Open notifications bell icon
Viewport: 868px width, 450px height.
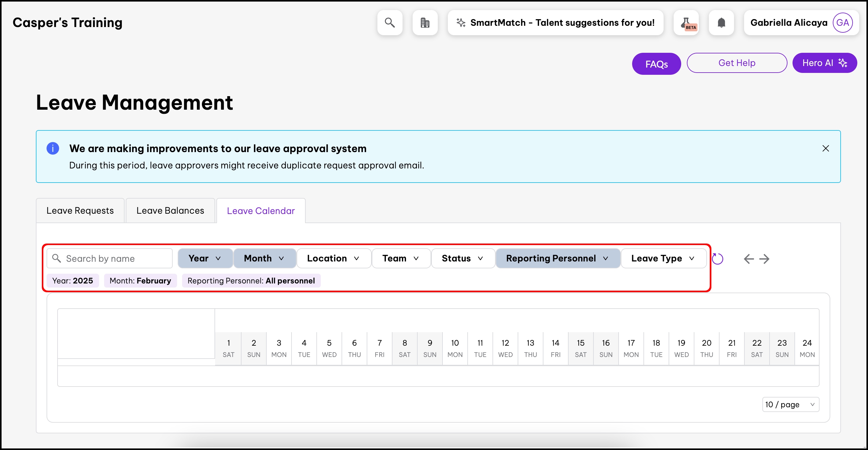pos(721,23)
